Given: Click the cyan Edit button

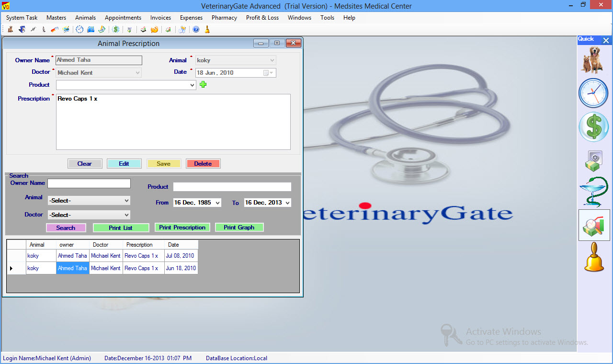Looking at the screenshot, I should [124, 164].
